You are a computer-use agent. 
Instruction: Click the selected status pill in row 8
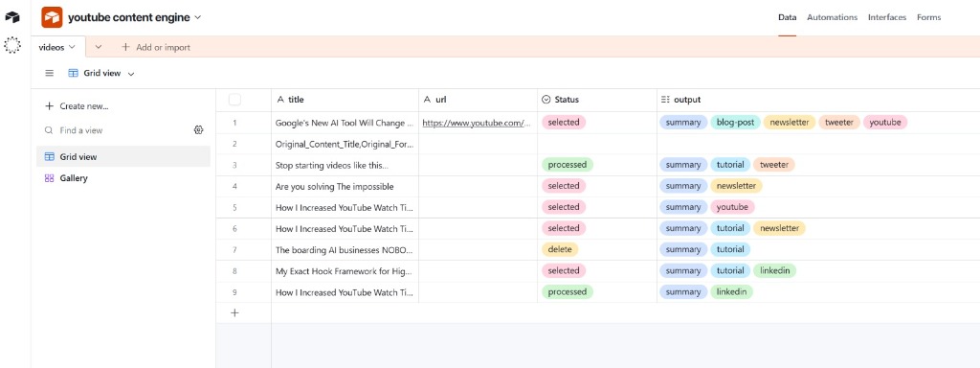[563, 271]
